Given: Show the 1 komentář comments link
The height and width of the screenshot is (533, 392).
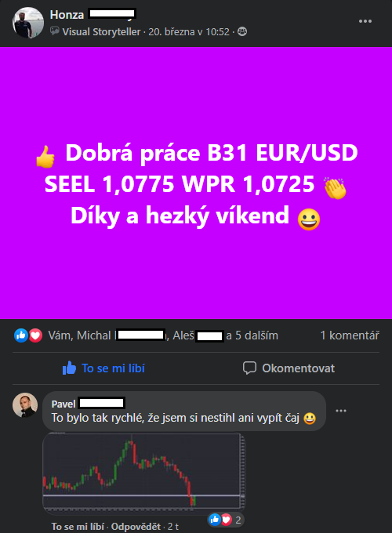Looking at the screenshot, I should pyautogui.click(x=350, y=335).
